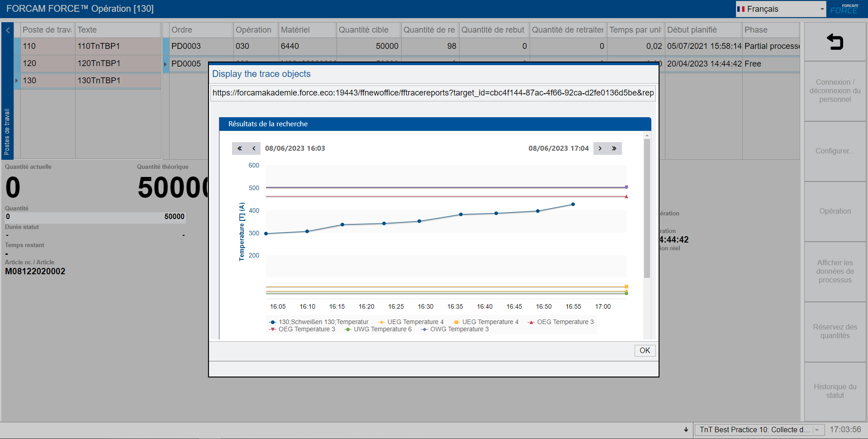The image size is (868, 439).
Task: Go to previous chart time range
Action: pos(254,148)
